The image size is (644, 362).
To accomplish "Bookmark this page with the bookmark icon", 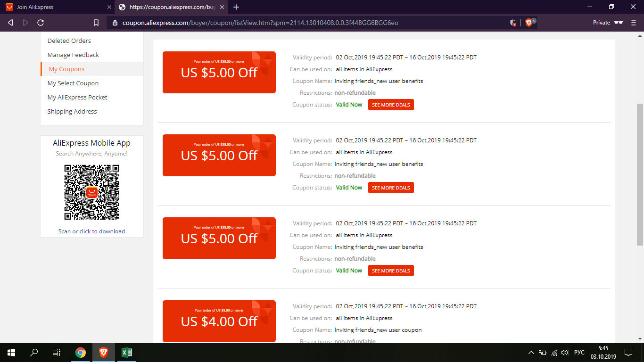I will coord(96,23).
